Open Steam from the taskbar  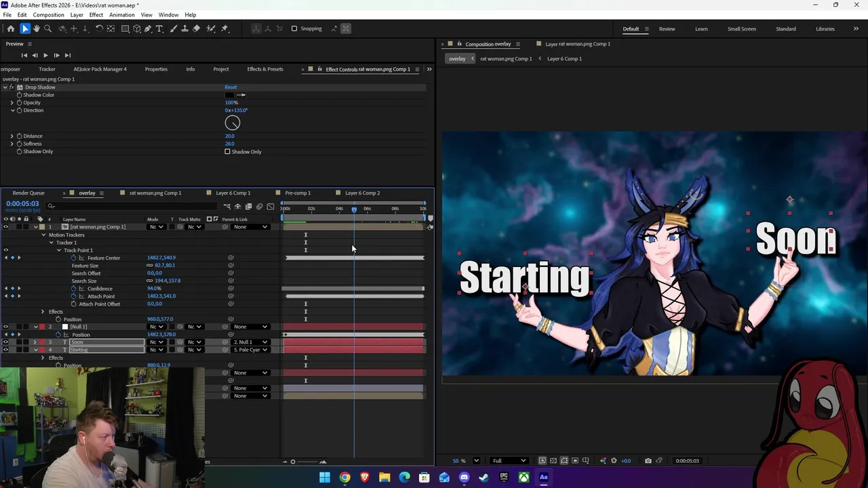coord(484,477)
